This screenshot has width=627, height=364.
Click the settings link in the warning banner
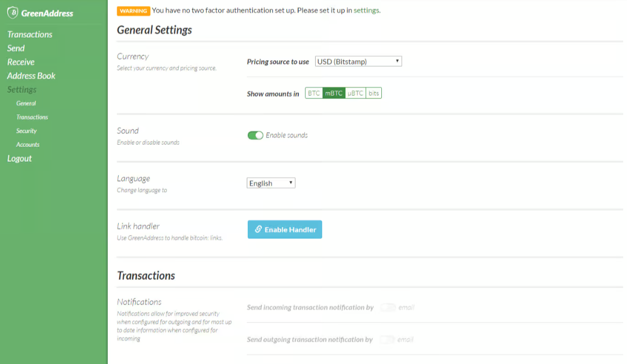367,10
